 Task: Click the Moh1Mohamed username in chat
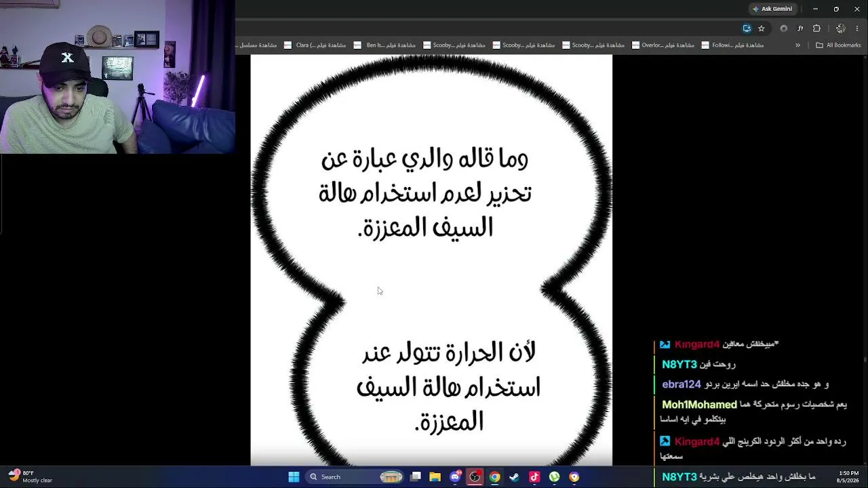(699, 405)
